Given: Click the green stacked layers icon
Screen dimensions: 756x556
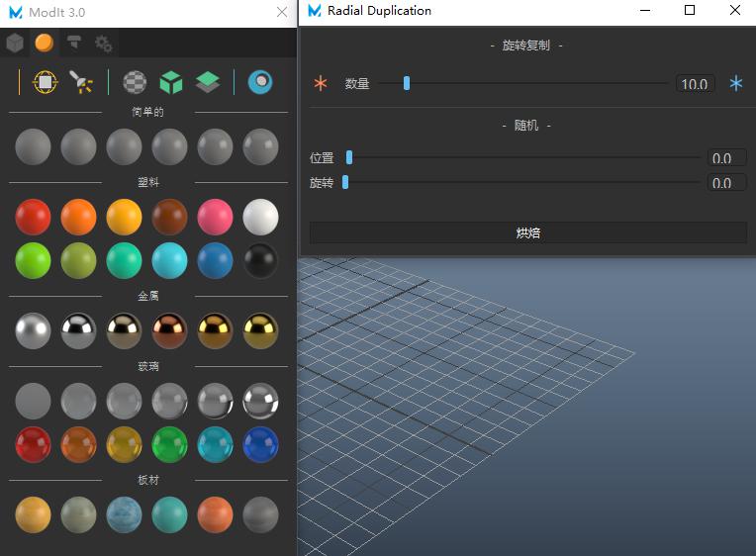Looking at the screenshot, I should pyautogui.click(x=207, y=82).
